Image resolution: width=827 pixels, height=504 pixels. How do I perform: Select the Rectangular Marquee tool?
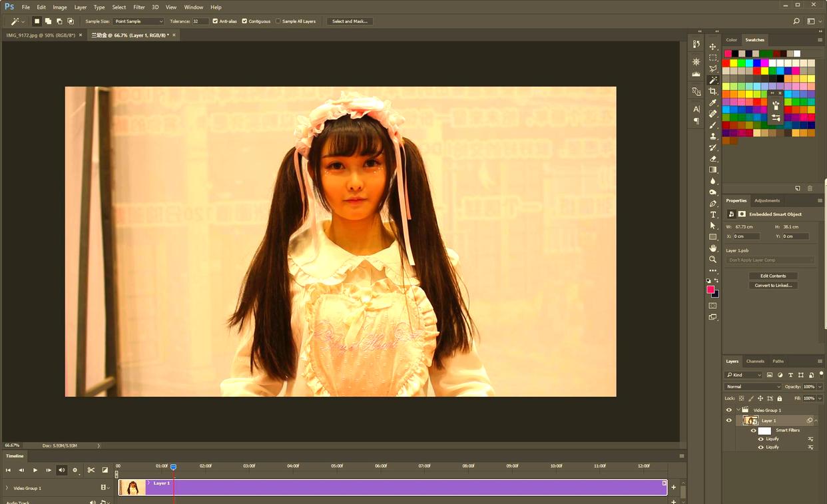click(x=712, y=58)
